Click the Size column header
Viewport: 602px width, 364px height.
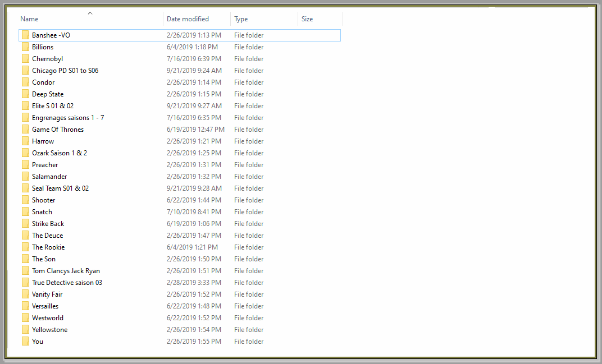[307, 19]
